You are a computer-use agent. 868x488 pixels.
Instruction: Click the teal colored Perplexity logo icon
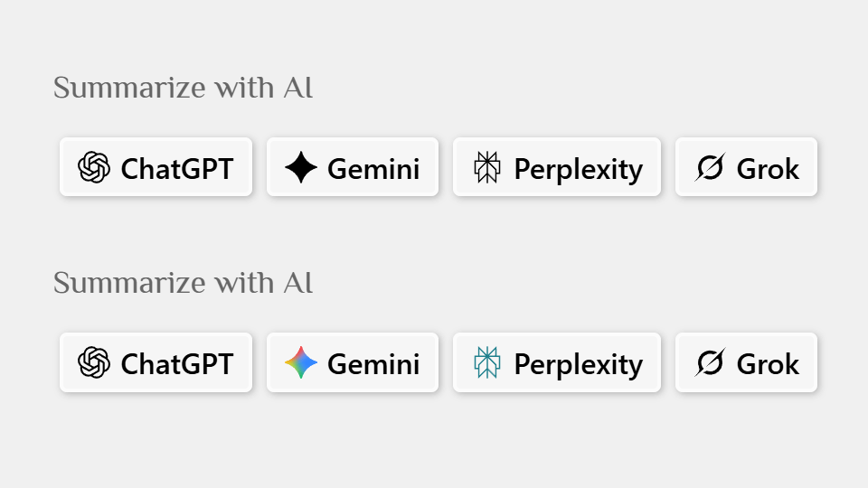tap(487, 363)
